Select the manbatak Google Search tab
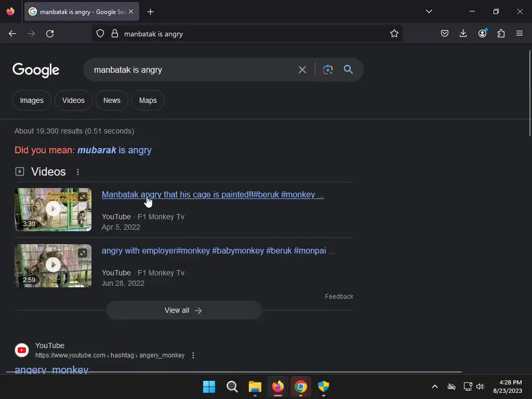 82,12
